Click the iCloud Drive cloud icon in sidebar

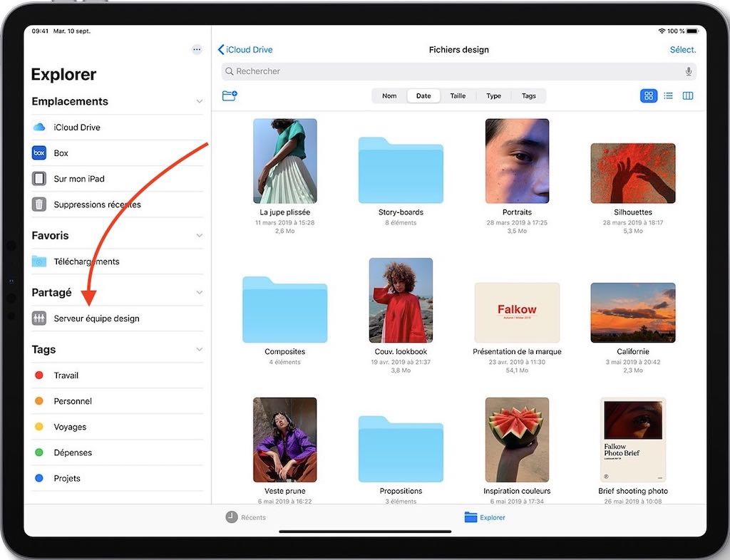[x=39, y=127]
